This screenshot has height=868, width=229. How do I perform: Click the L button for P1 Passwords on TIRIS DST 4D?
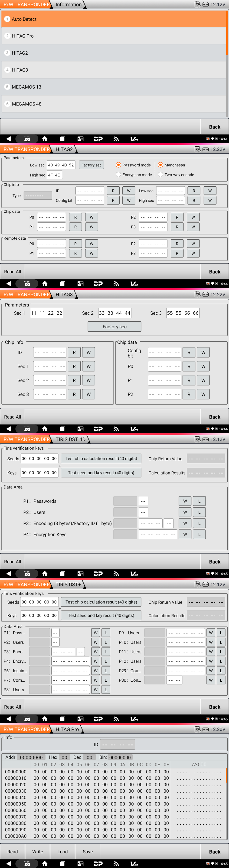click(199, 501)
